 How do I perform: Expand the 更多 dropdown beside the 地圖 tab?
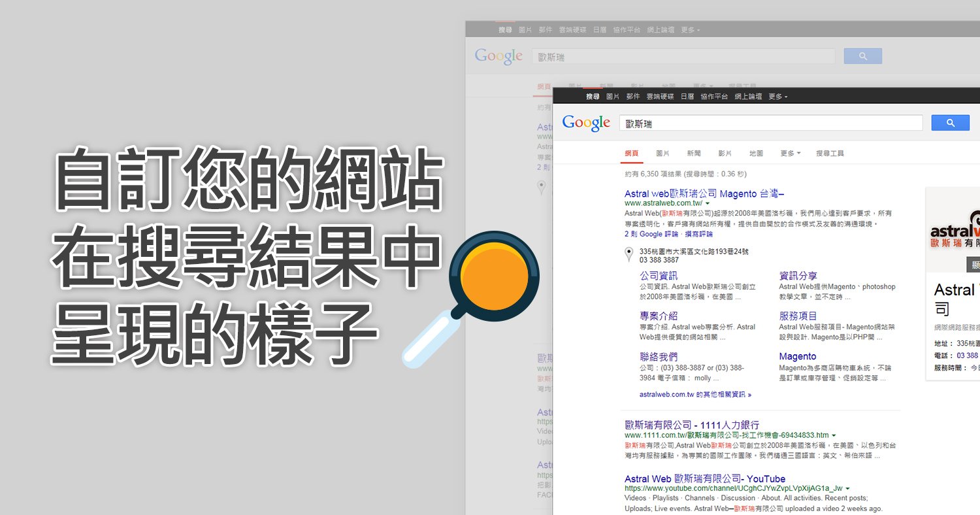[x=791, y=154]
